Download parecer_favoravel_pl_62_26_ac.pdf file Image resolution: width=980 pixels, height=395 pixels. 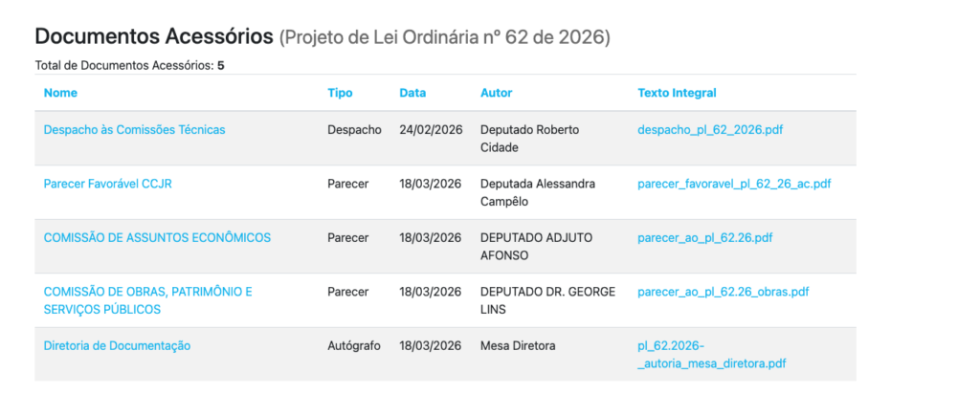click(x=734, y=184)
